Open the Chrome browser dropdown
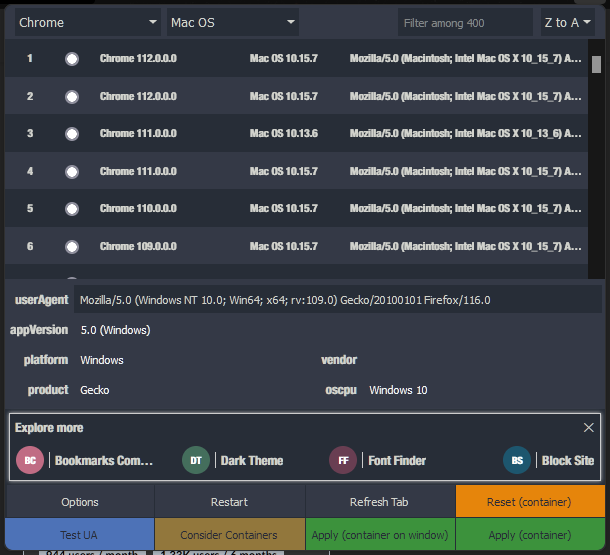Viewport: 610px width, 555px height. 88,23
